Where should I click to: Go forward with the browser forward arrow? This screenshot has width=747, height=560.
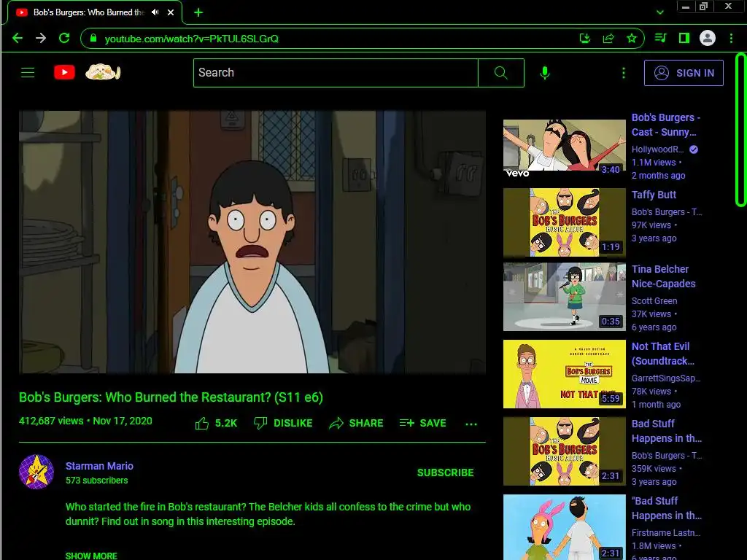41,38
